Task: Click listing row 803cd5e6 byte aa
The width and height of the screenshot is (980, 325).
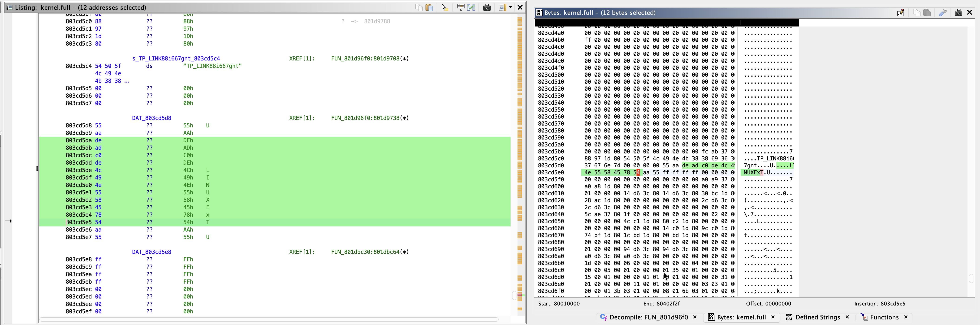Action: coord(98,229)
